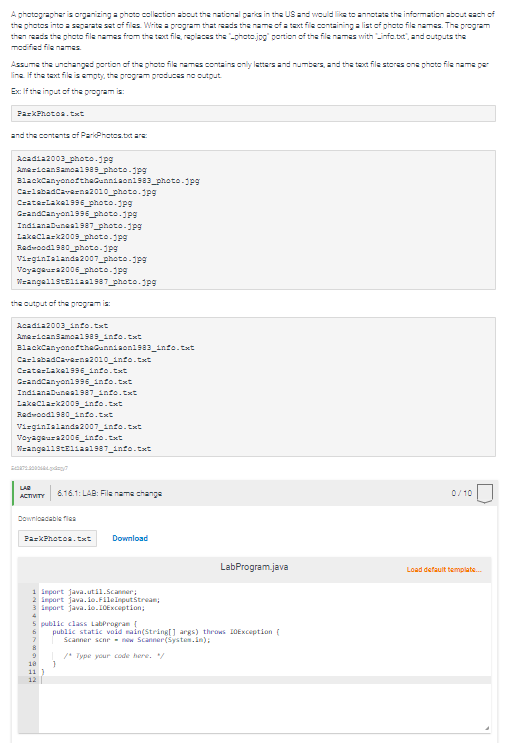Screen dimensions: 512x743
Task: Click the Voyageurs2006_photo.jpg line
Action: (x=72, y=270)
